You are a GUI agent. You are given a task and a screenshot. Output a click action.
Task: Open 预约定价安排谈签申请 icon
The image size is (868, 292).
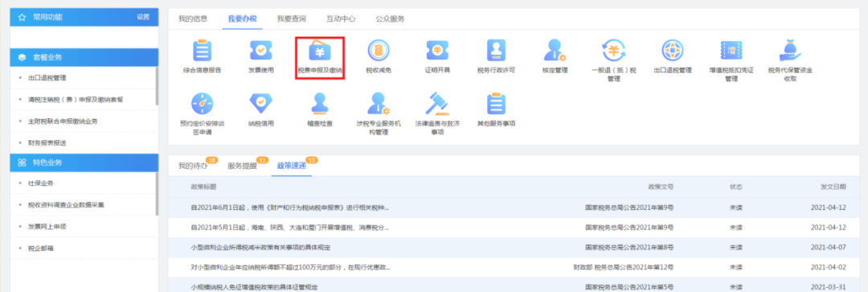(x=202, y=104)
